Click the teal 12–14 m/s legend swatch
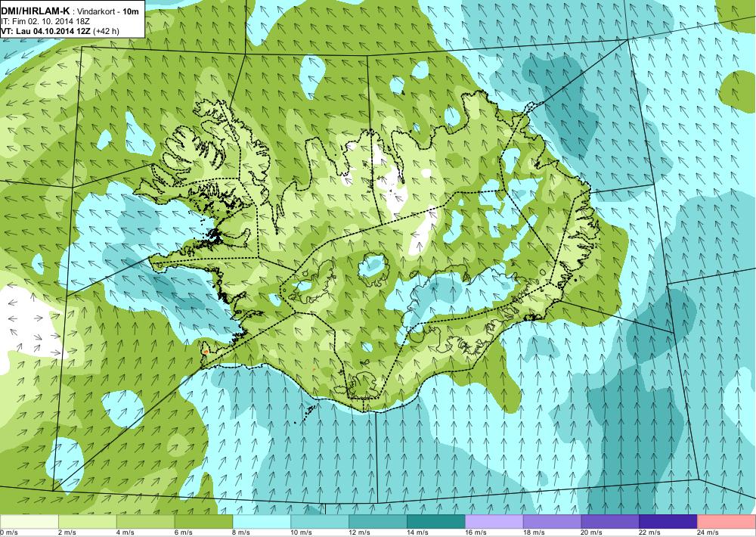Image resolution: width=756 pixels, height=537 pixels. coord(378,521)
